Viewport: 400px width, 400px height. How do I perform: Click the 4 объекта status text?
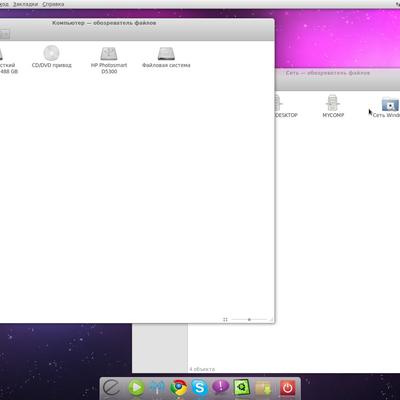202,369
